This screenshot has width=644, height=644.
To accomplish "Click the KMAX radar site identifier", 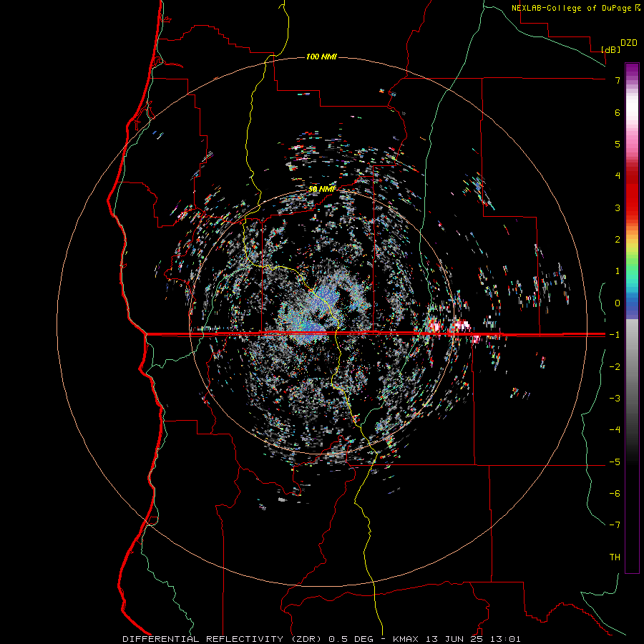I will click(x=406, y=639).
